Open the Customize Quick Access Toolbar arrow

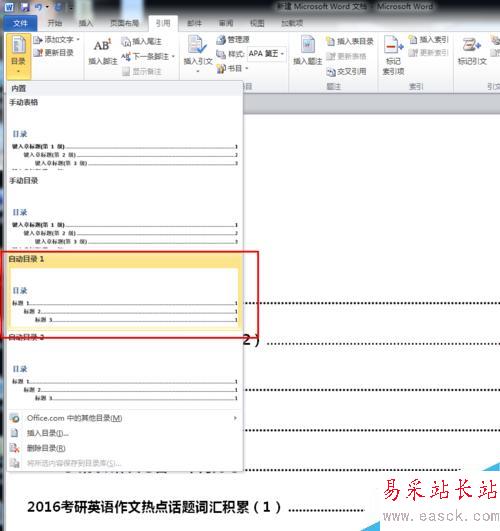point(71,8)
